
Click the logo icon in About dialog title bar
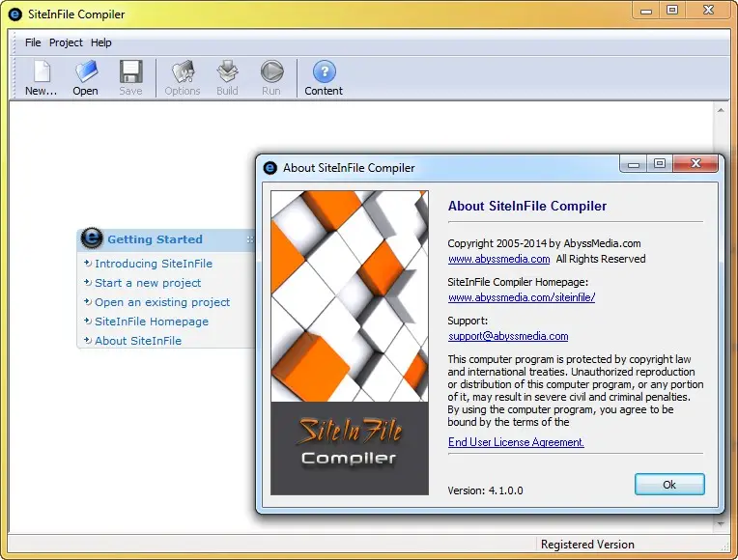[x=270, y=168]
